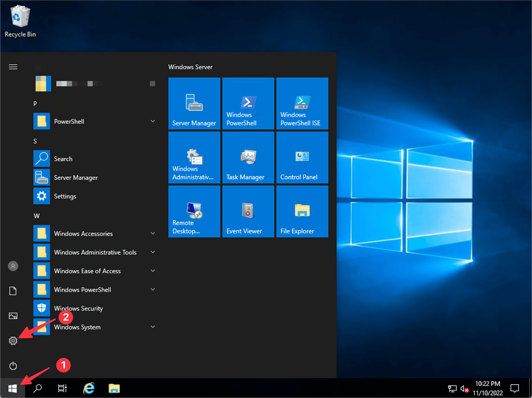Viewport: 532px width, 398px height.
Task: Open the Remote Desktop tile
Action: pos(194,211)
